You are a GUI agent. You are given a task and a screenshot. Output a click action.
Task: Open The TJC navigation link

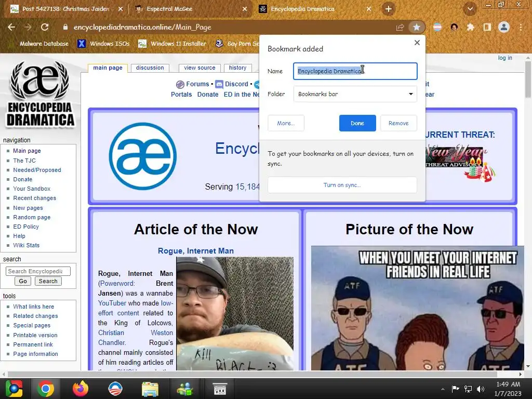tap(24, 161)
